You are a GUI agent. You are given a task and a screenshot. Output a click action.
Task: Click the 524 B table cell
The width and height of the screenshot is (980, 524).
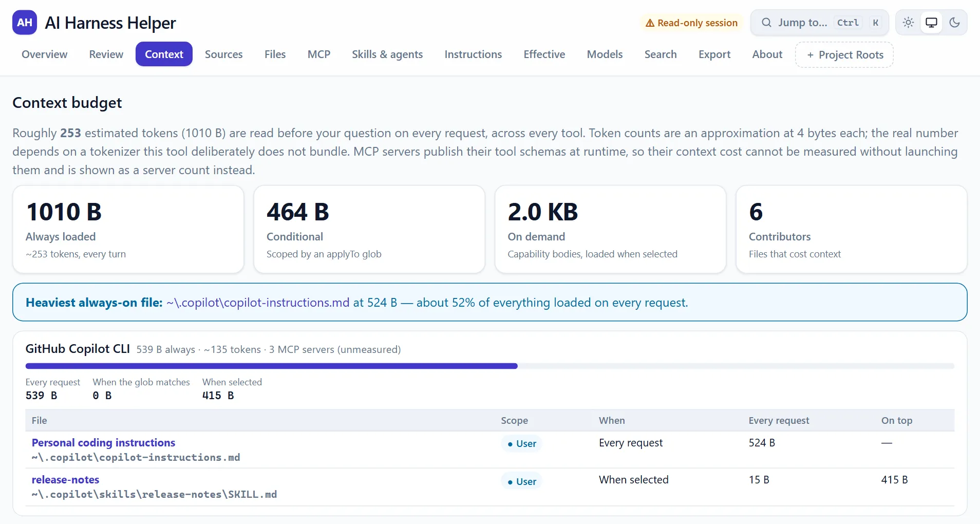(x=762, y=442)
